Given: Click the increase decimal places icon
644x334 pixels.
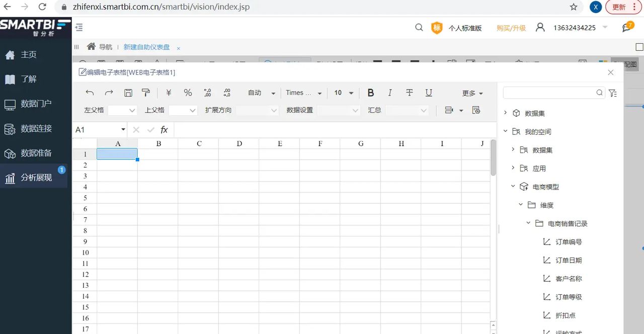Looking at the screenshot, I should click(207, 93).
